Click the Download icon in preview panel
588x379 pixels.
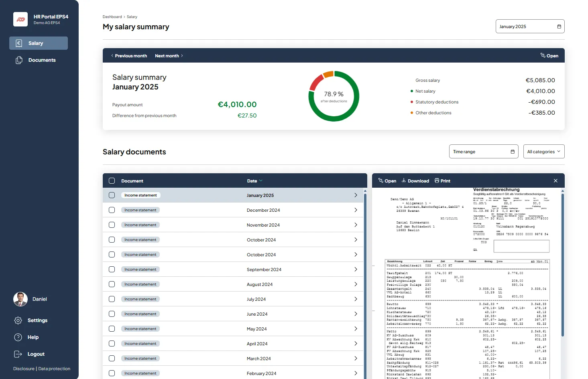coord(404,181)
